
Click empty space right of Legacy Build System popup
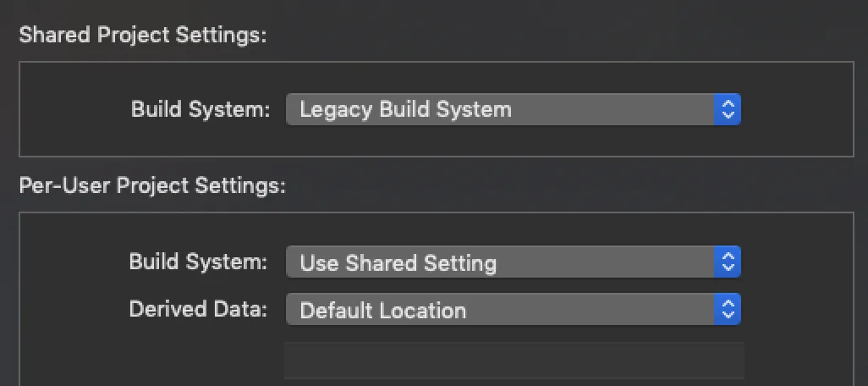795,109
